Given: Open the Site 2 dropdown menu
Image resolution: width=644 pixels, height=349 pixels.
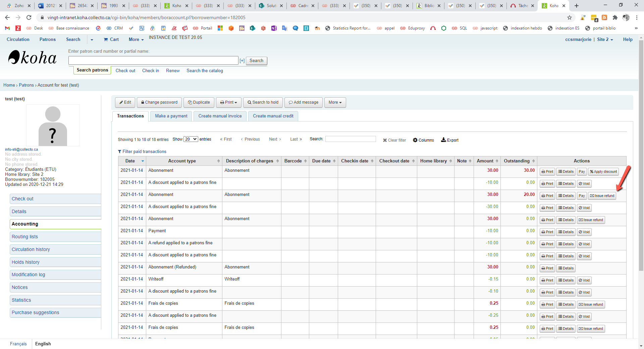Looking at the screenshot, I should click(605, 40).
